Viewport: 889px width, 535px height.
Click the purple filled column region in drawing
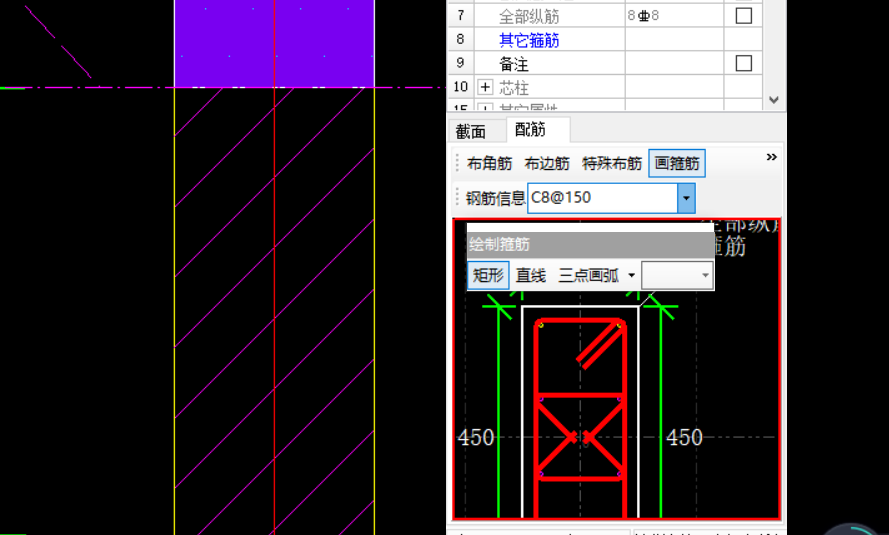[x=274, y=43]
